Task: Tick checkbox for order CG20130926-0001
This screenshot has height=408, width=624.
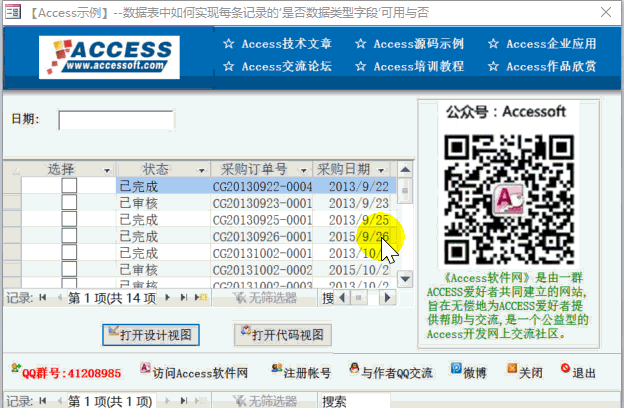Action: click(x=69, y=236)
